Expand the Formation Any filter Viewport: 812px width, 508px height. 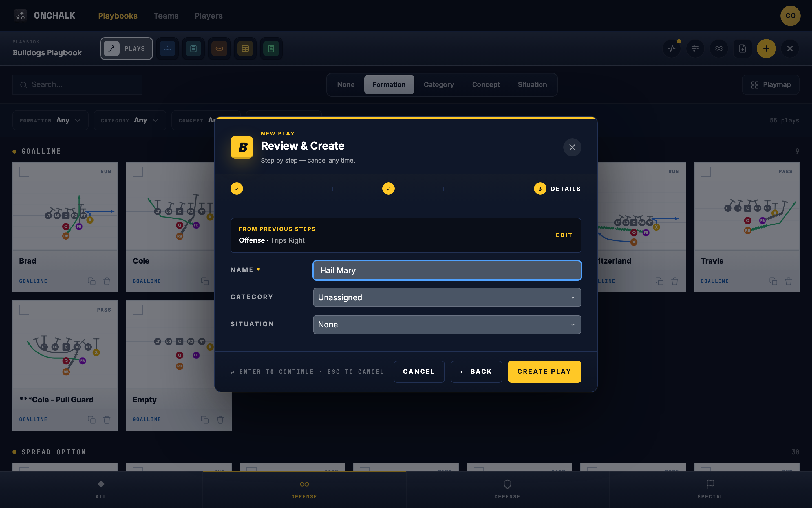50,120
